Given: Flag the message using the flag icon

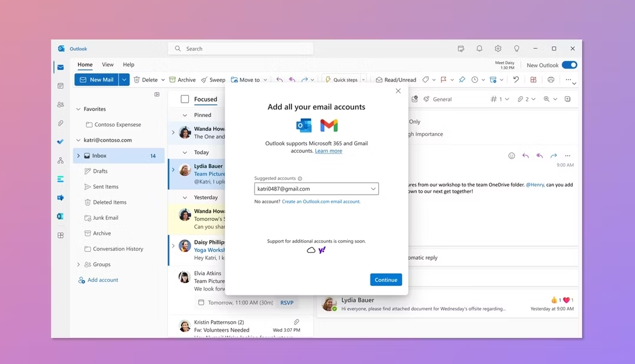Looking at the screenshot, I should pos(443,80).
